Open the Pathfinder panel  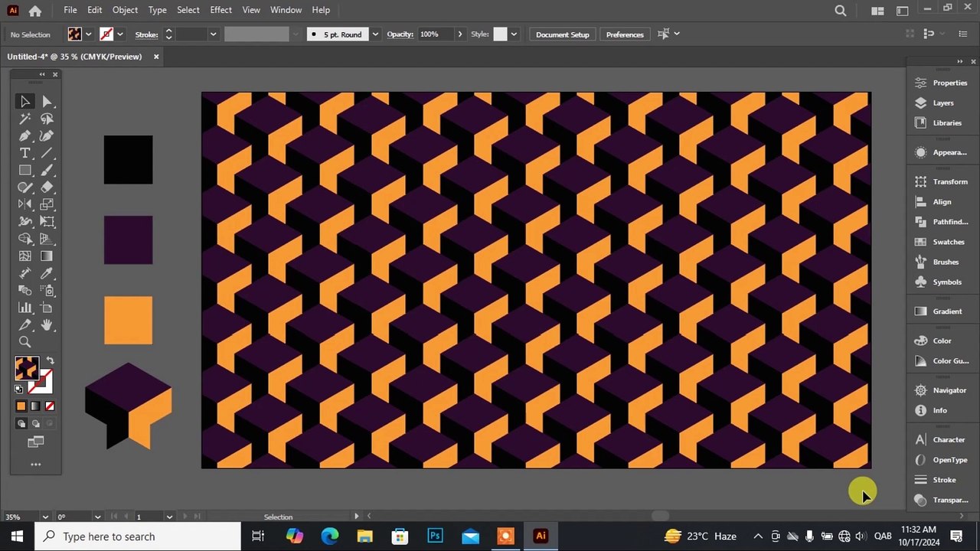941,222
